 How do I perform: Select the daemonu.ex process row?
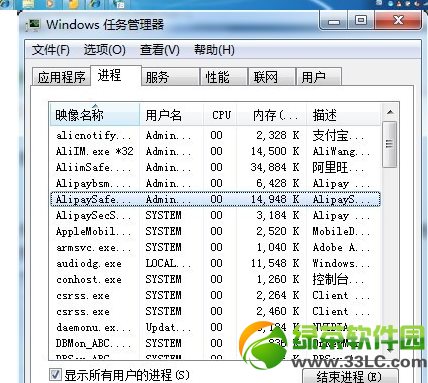tap(215, 327)
